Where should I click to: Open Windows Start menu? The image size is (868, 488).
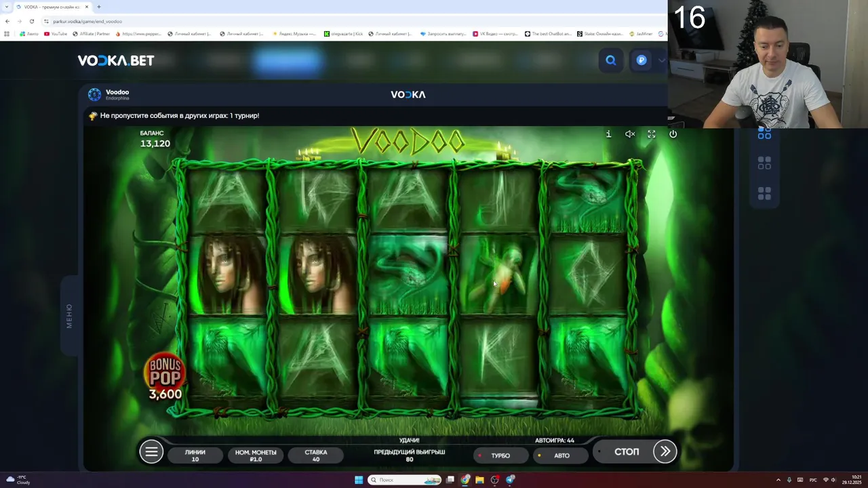(x=359, y=480)
